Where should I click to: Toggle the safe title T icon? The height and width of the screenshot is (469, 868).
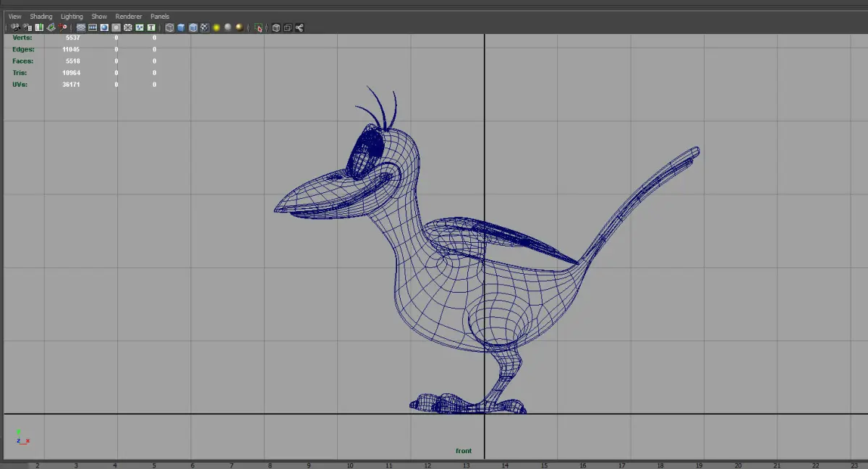pos(151,27)
